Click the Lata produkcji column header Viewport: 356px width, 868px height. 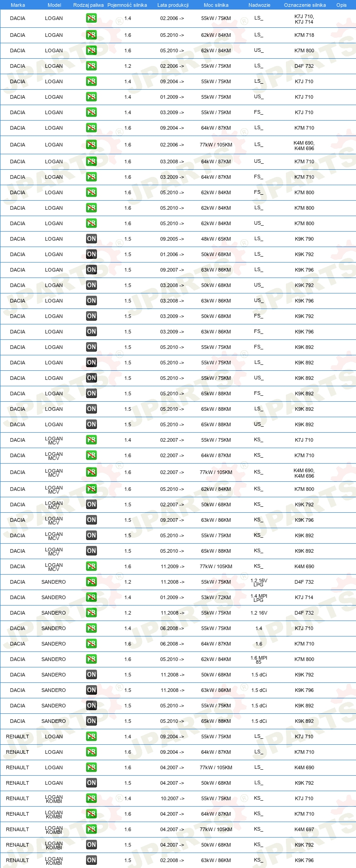tap(173, 5)
